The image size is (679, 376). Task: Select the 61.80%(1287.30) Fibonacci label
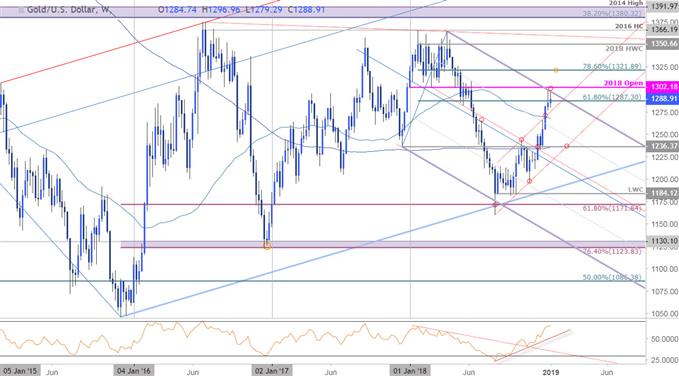[612, 97]
